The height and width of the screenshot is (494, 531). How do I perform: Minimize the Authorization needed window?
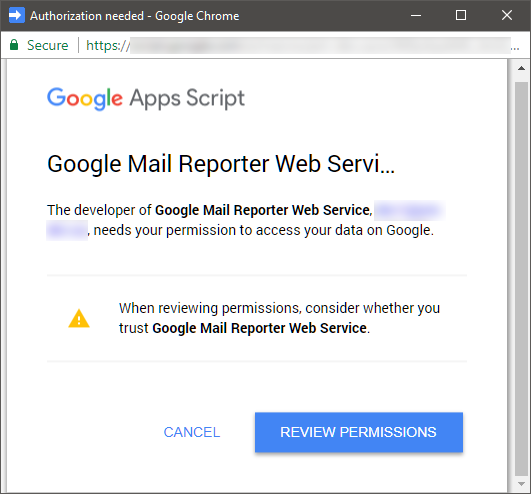[x=416, y=15]
